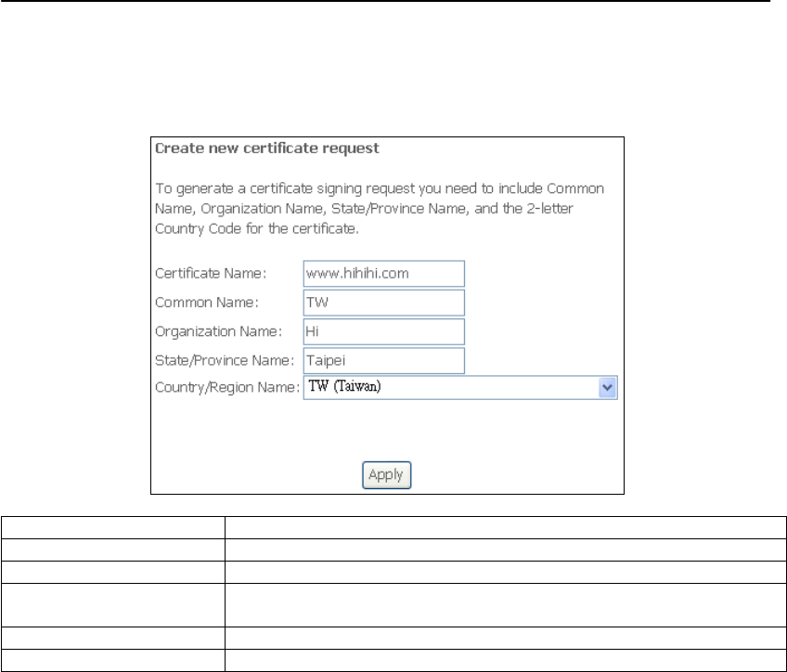This screenshot has width=787, height=672.
Task: Click the 'Country/Region Name:' label
Action: pyautogui.click(x=227, y=387)
